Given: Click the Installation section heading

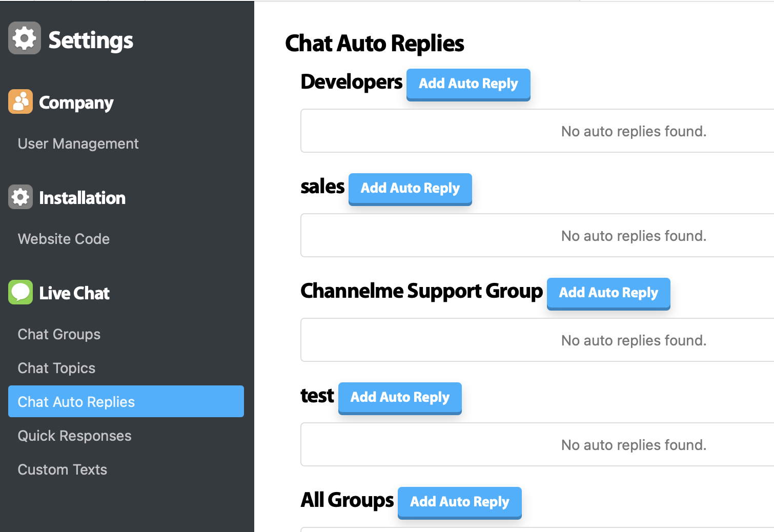Looking at the screenshot, I should (82, 198).
